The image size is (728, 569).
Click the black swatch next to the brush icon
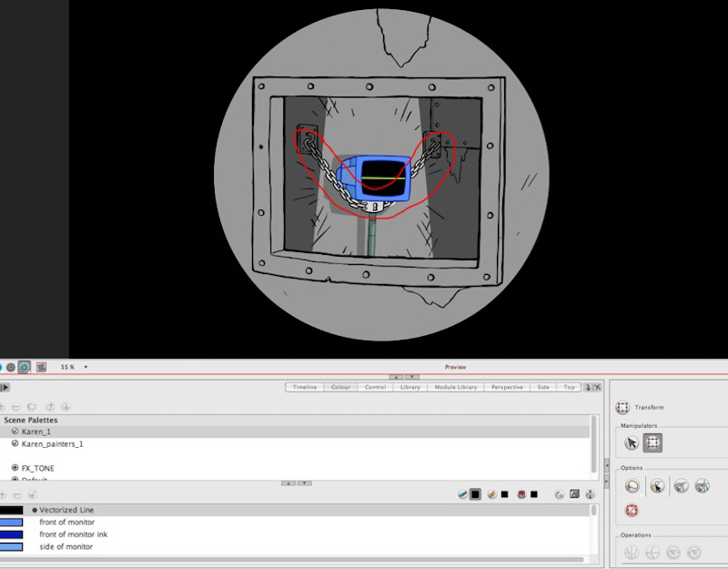click(475, 494)
